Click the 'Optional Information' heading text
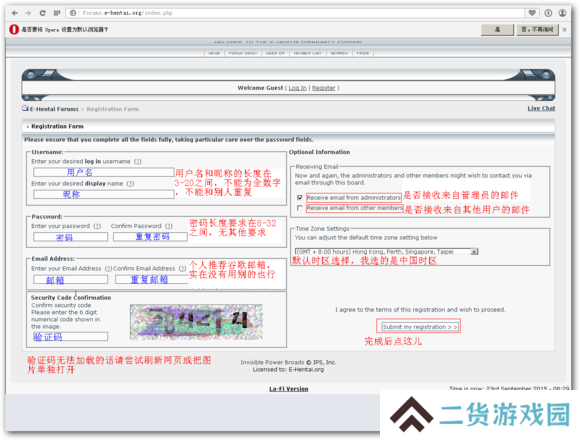Viewport: 580px width, 440px height. tap(319, 152)
